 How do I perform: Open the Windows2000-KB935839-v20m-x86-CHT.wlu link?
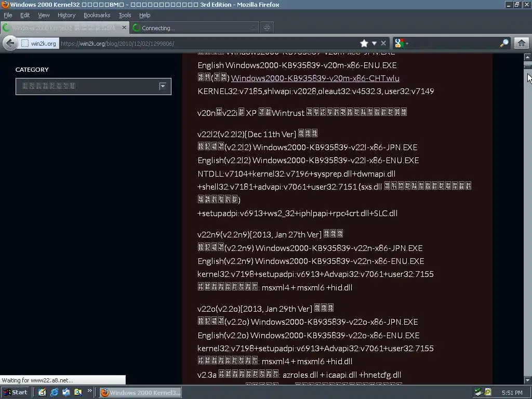pyautogui.click(x=315, y=78)
